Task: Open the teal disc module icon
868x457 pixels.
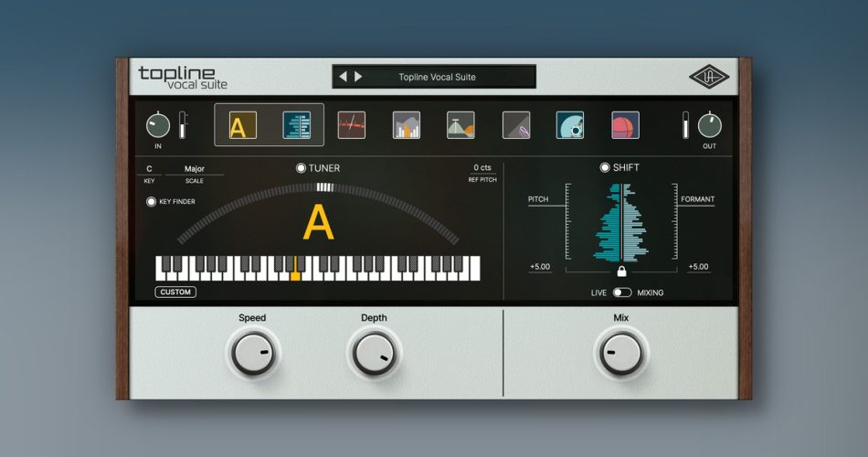Action: (x=570, y=125)
